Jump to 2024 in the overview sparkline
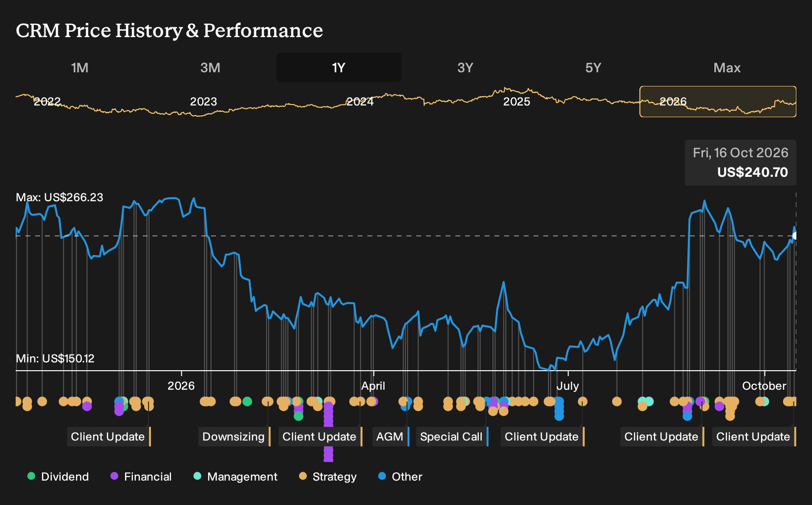 click(x=360, y=102)
